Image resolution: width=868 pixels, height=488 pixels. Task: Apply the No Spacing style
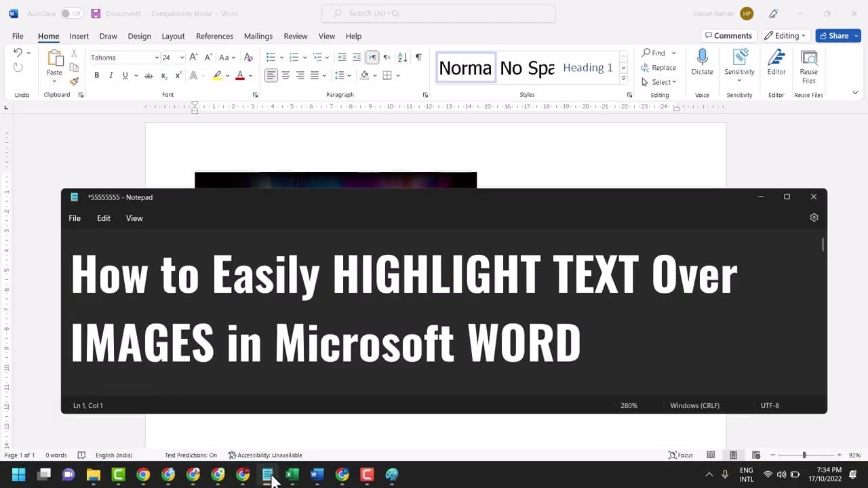527,67
